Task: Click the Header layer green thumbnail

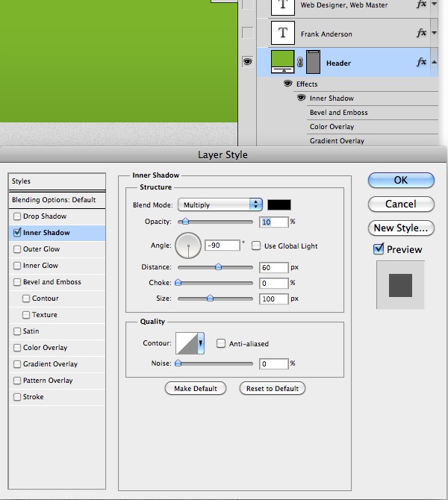Action: [x=282, y=61]
